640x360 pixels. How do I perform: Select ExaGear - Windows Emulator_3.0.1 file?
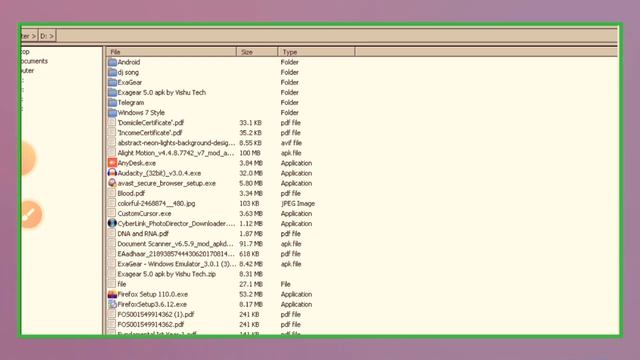(x=177, y=264)
